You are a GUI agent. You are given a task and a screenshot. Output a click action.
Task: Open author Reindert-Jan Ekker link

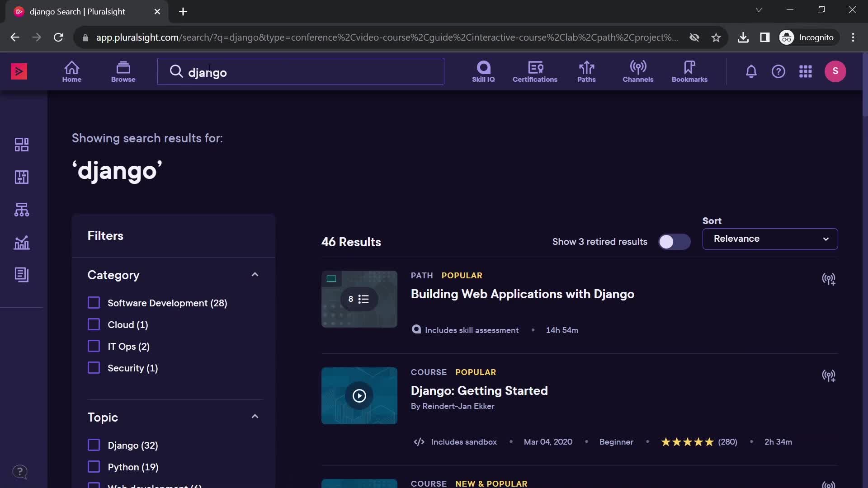[458, 406]
